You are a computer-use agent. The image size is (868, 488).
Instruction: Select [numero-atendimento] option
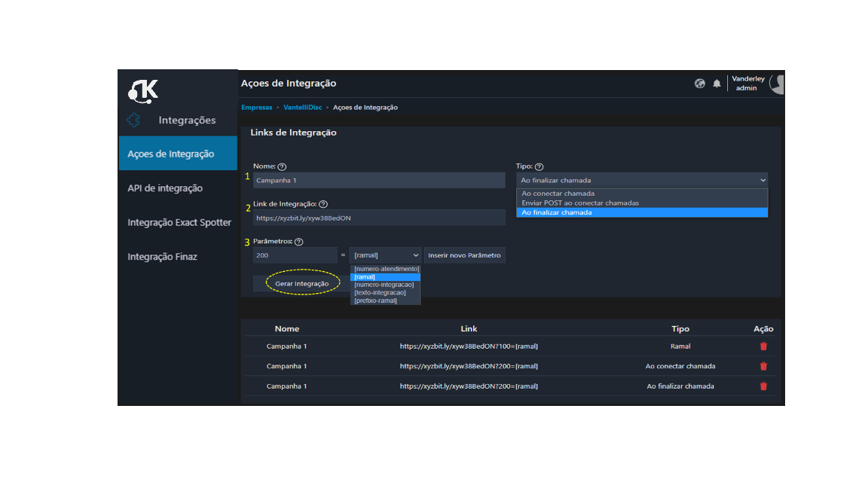387,269
